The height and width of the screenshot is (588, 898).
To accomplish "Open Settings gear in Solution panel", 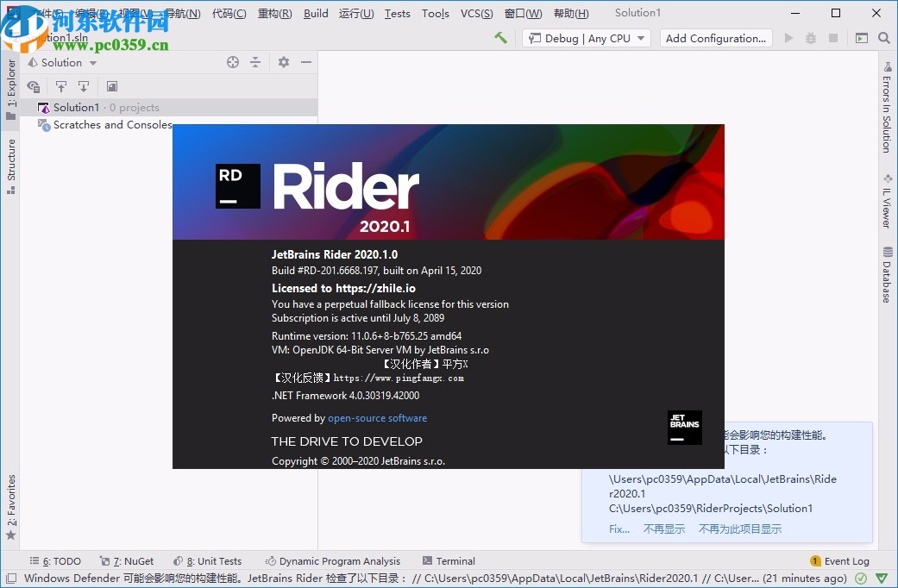I will coord(283,62).
